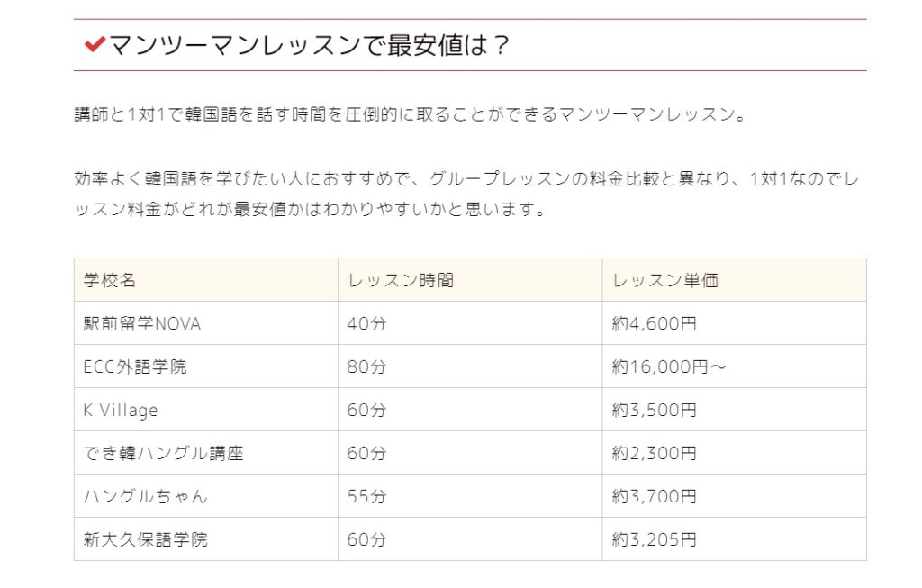Select the ハングルちゃん table cell
Screen dimensions: 922x588
[145, 496]
